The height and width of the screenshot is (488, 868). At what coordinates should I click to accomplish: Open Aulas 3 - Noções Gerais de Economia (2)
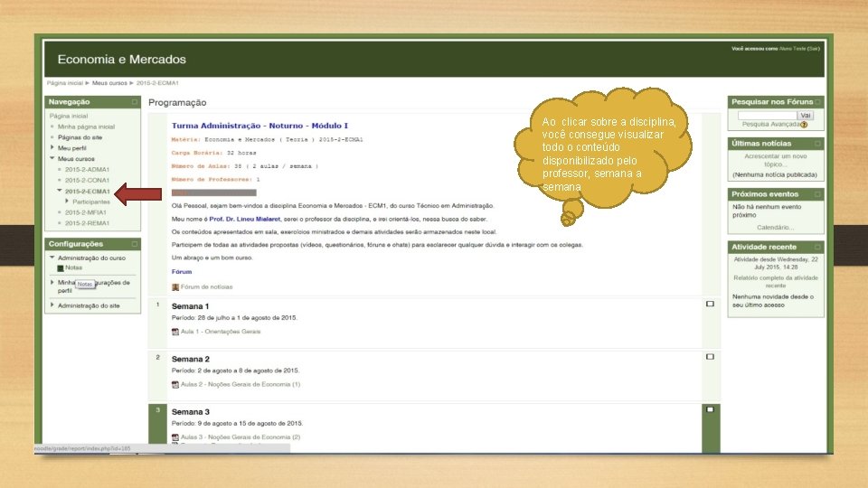point(241,437)
